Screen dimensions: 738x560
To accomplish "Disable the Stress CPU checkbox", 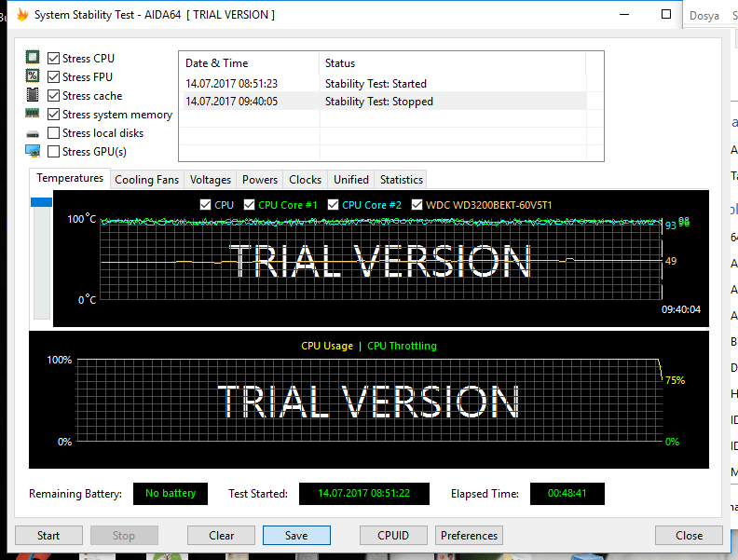I will (54, 58).
